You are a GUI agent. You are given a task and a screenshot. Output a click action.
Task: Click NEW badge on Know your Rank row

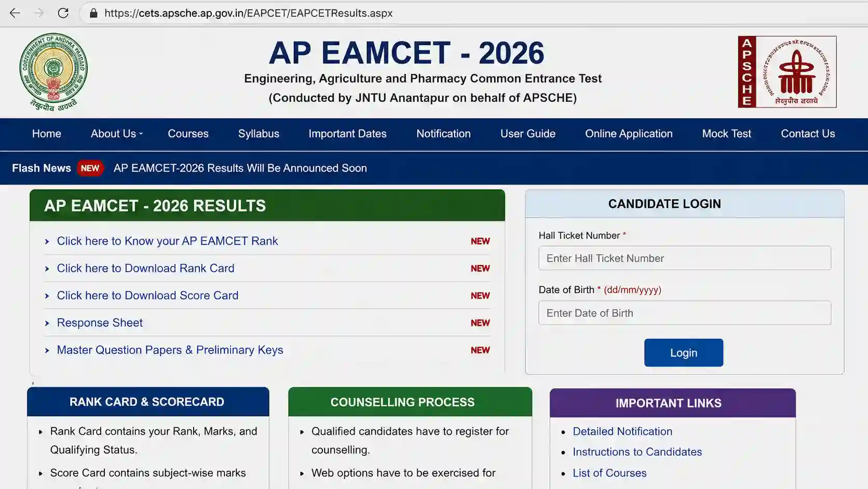coord(480,241)
